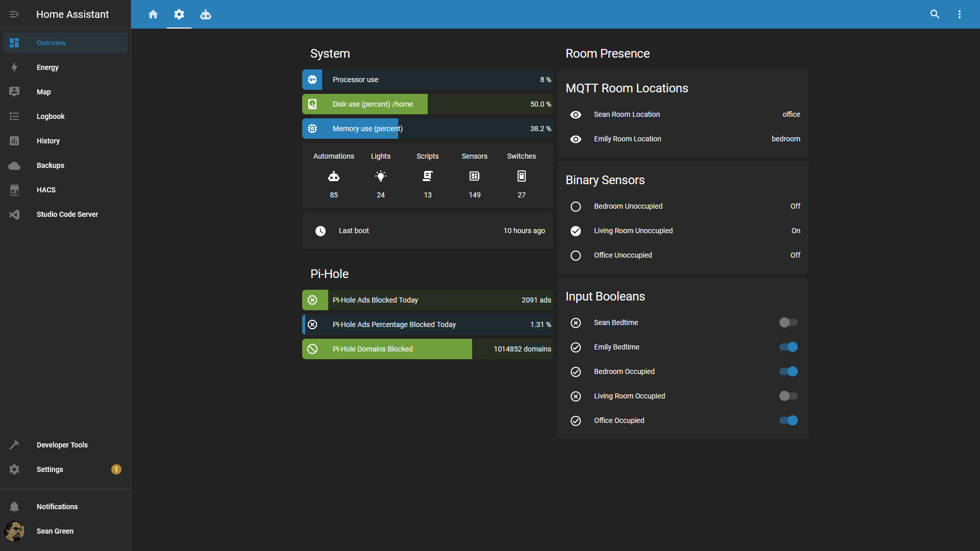The height and width of the screenshot is (551, 980).
Task: Click Office Occupied check icon
Action: tap(576, 421)
